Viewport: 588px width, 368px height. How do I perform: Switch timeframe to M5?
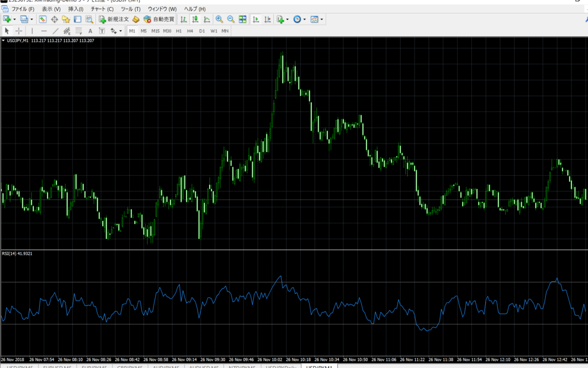point(144,31)
